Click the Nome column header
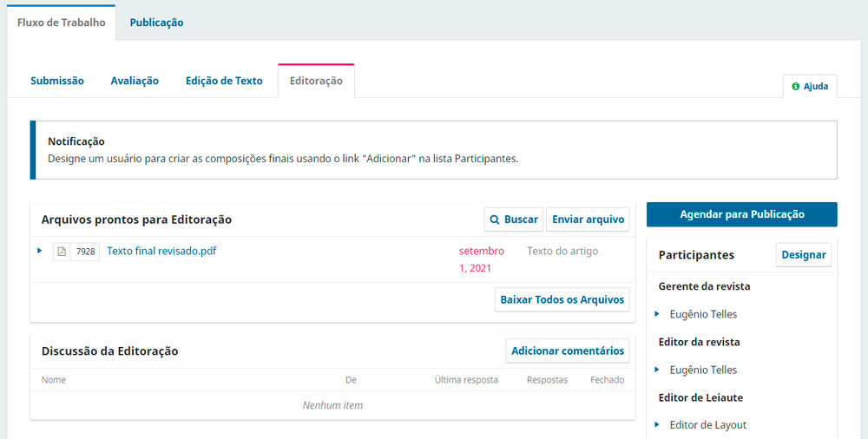The width and height of the screenshot is (868, 439). click(54, 380)
